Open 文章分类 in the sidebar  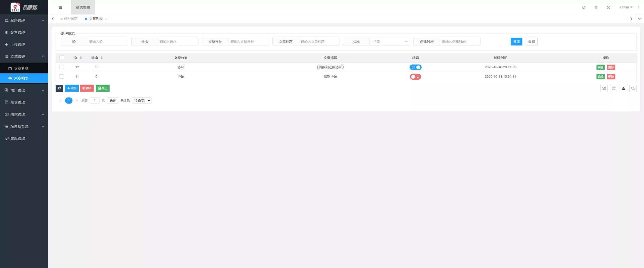pos(21,69)
